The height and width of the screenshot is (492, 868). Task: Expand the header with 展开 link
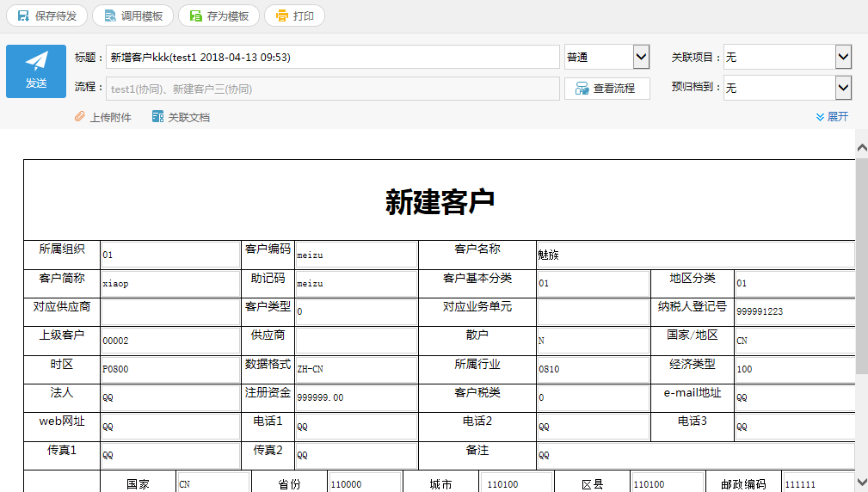[x=832, y=117]
